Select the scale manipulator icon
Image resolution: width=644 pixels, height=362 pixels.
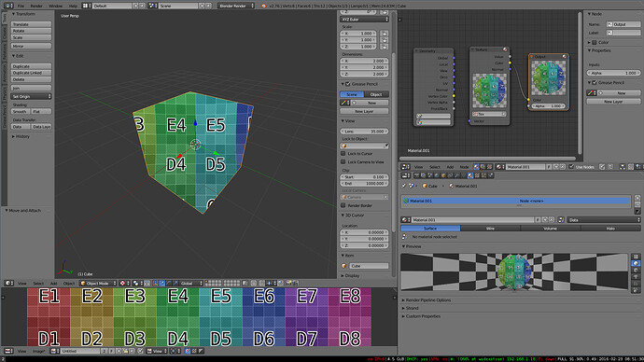(175, 284)
